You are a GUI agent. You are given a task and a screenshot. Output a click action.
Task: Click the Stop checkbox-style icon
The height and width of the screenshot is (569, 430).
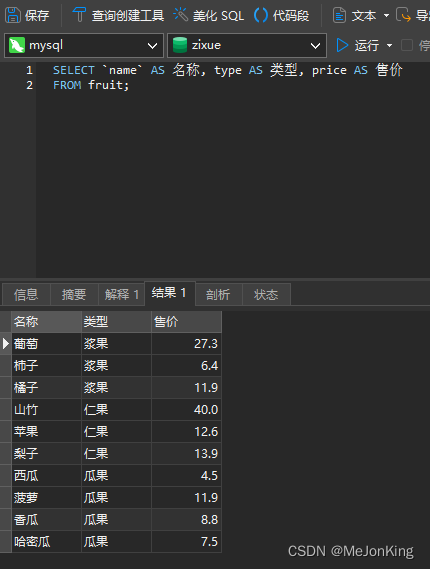(407, 45)
